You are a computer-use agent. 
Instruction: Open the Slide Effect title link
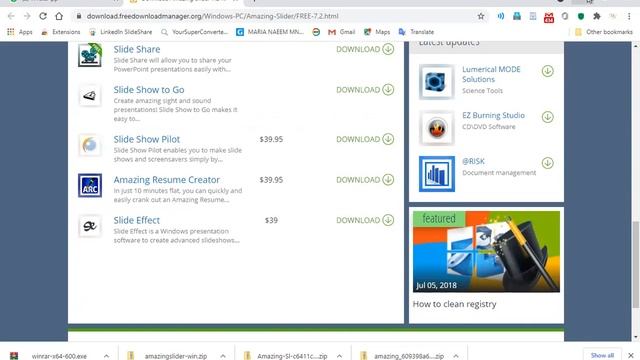pos(137,220)
